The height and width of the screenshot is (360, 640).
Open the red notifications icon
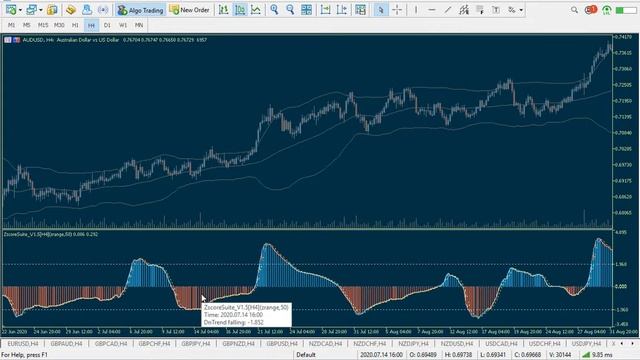[x=590, y=10]
